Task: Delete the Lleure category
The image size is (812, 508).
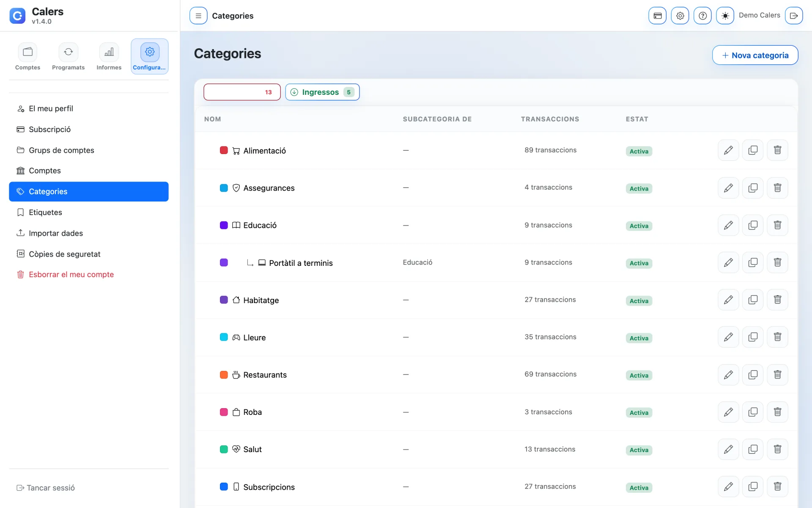Action: [777, 337]
